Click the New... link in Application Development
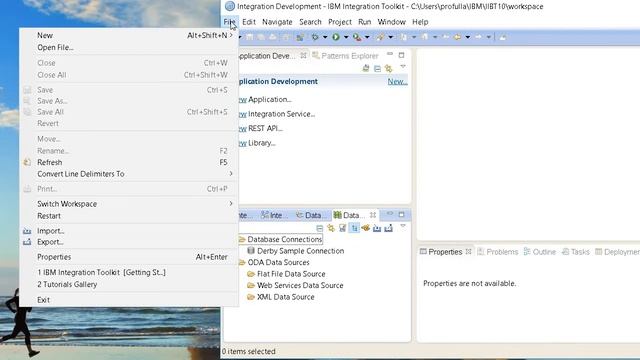The width and height of the screenshot is (640, 360). click(398, 82)
